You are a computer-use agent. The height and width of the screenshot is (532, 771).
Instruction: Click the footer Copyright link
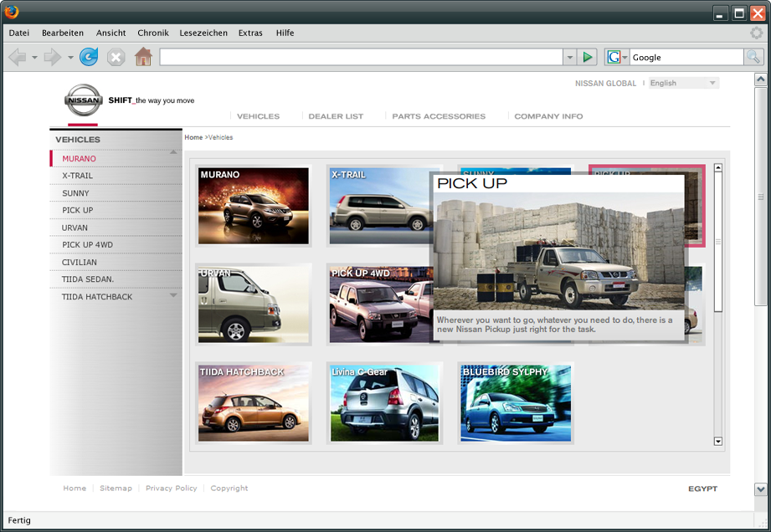(229, 489)
